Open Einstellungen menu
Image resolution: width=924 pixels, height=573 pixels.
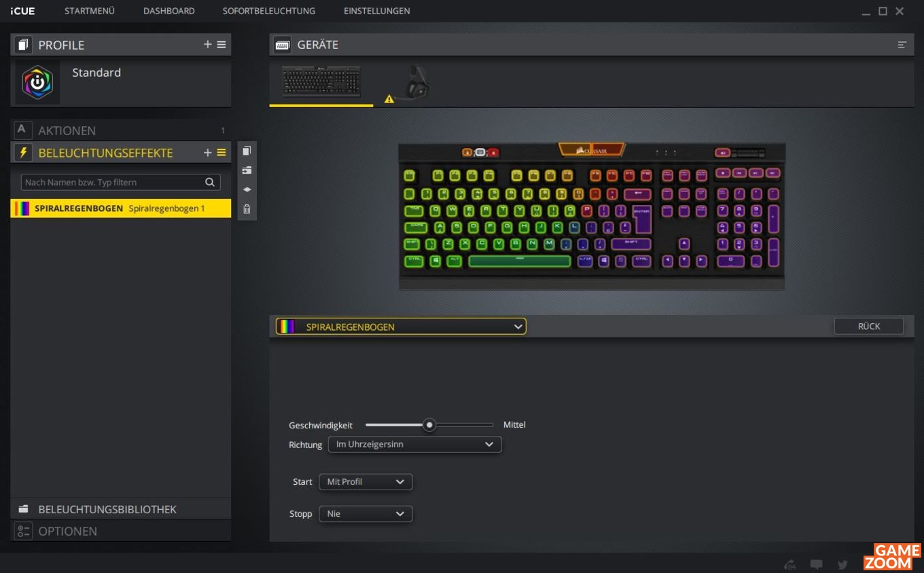point(377,11)
